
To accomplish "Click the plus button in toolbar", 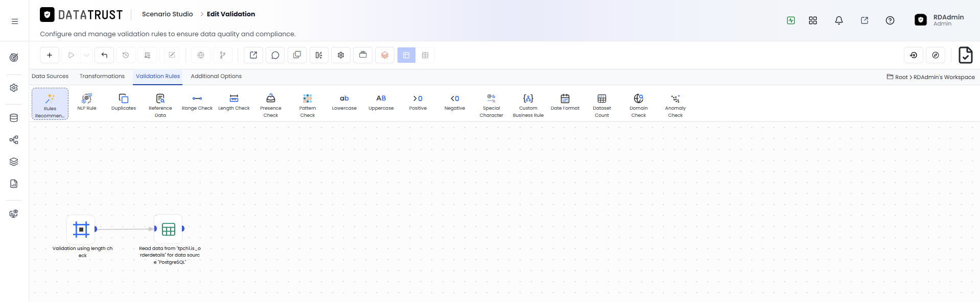I will tap(50, 55).
